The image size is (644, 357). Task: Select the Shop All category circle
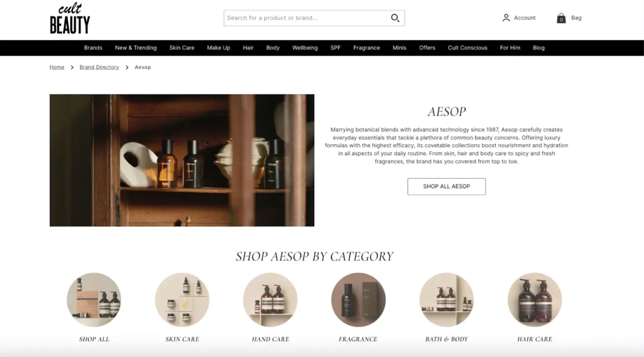pyautogui.click(x=94, y=300)
